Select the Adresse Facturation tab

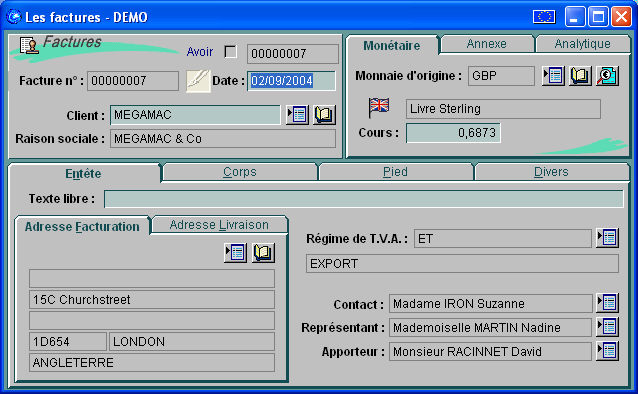click(x=82, y=226)
